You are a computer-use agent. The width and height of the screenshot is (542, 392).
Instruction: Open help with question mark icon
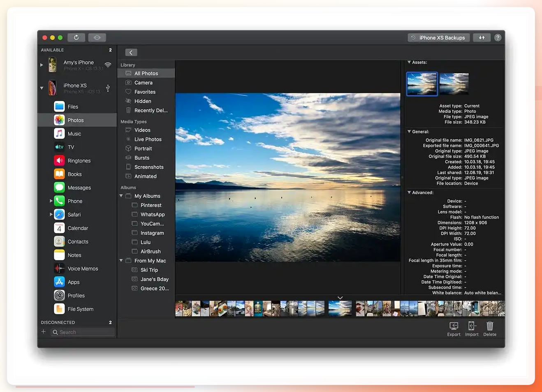498,37
